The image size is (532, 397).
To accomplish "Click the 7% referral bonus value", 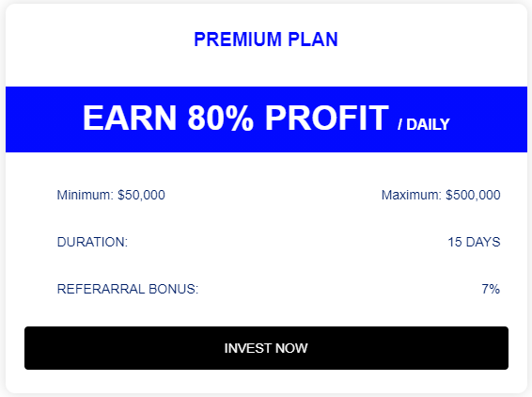I will [491, 289].
